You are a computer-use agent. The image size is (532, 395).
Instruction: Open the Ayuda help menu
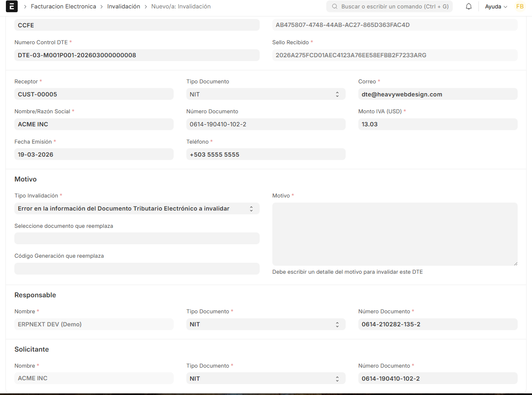pos(496,7)
